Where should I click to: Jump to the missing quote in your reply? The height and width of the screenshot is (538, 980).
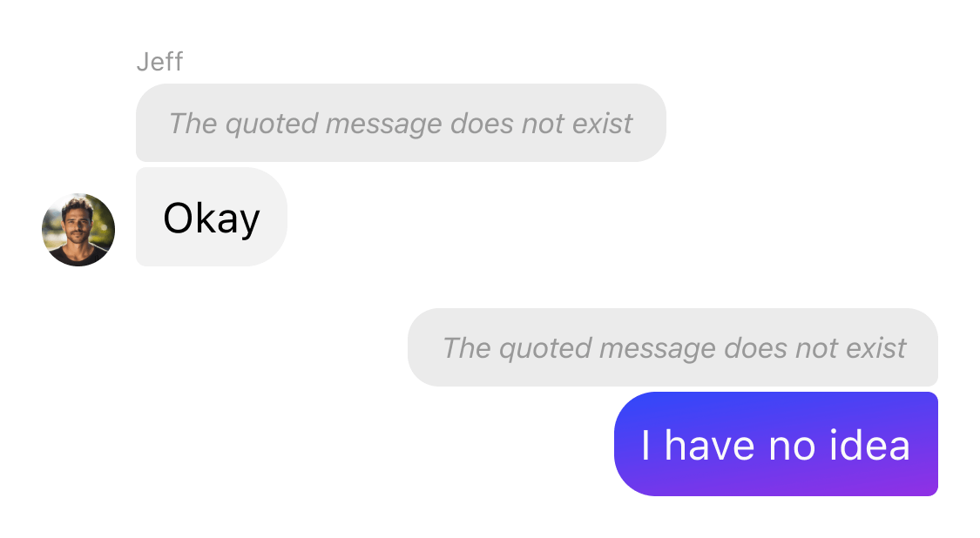pyautogui.click(x=672, y=346)
